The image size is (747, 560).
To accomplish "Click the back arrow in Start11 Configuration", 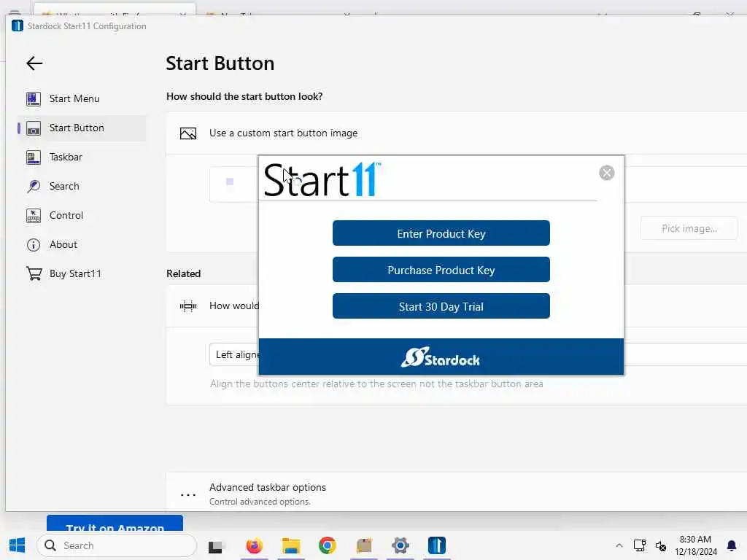I will [x=34, y=63].
